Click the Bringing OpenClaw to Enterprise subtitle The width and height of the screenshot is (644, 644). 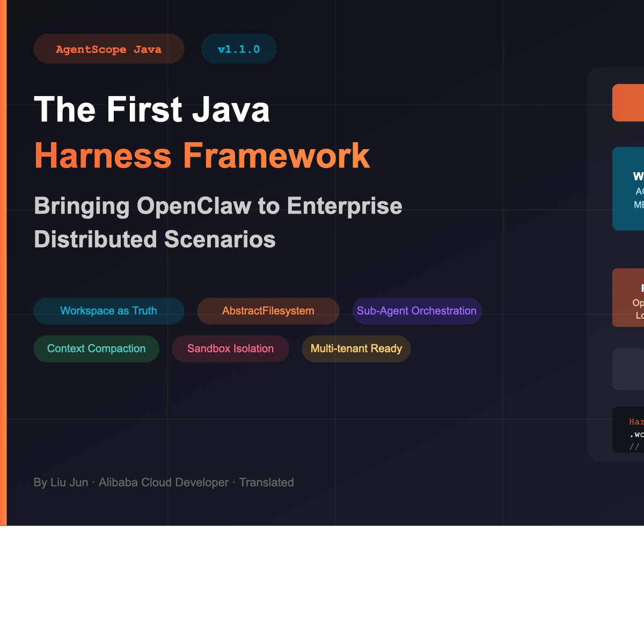[x=218, y=206]
